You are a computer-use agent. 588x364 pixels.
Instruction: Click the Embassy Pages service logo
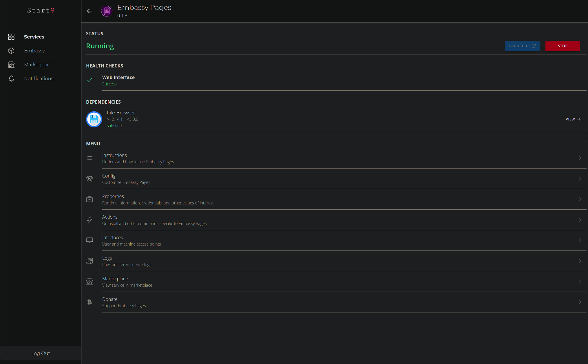pos(107,11)
